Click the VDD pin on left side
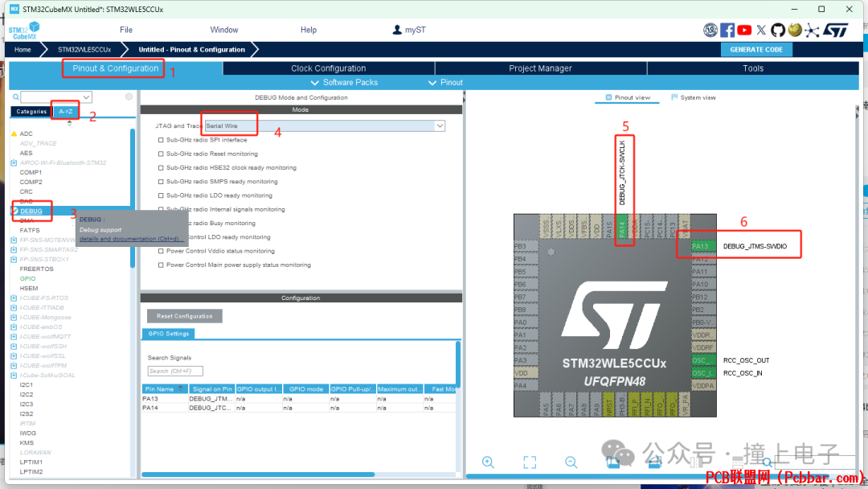This screenshot has width=868, height=489. coord(526,373)
